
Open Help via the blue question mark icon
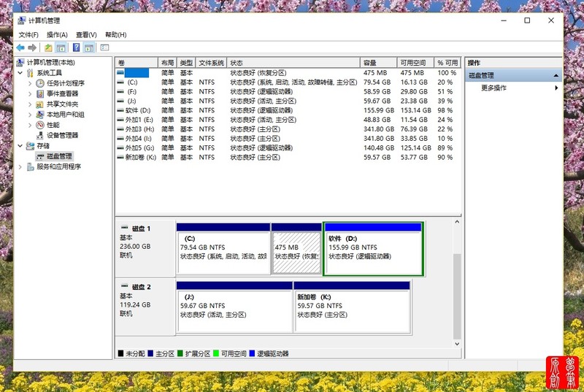(x=77, y=47)
